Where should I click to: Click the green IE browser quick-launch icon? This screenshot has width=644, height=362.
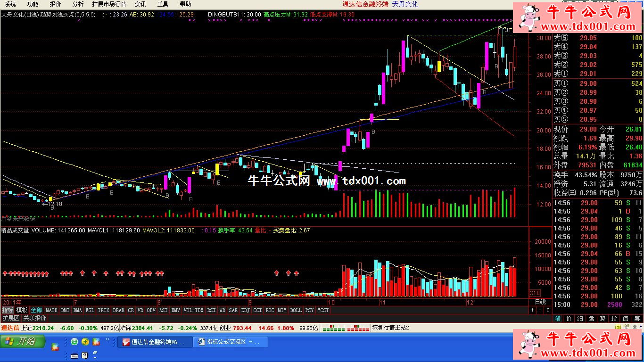pyautogui.click(x=74, y=342)
